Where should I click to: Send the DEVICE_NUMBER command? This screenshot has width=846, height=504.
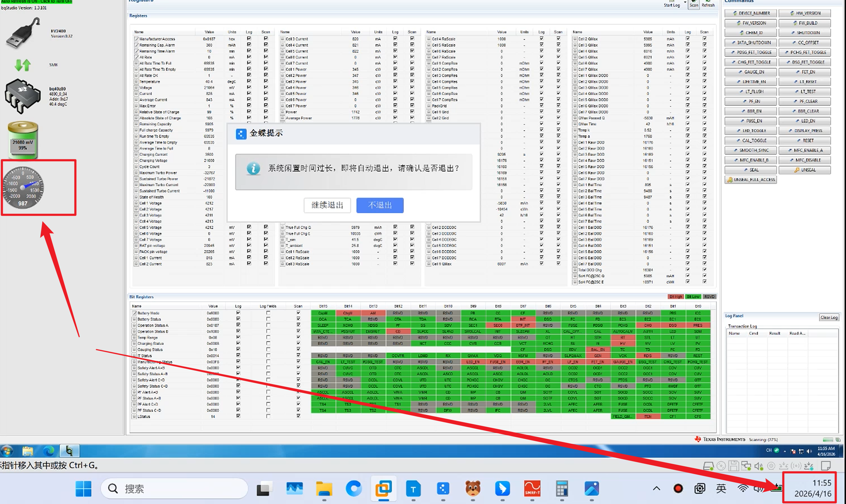coord(751,13)
